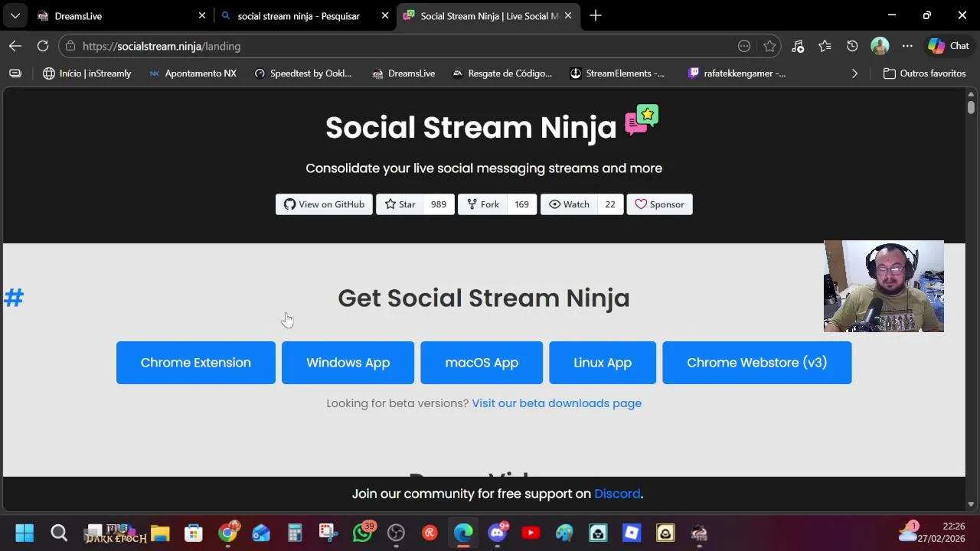Screen dimensions: 980x551
Task: Open WhatsApp from taskbar
Action: click(362, 533)
